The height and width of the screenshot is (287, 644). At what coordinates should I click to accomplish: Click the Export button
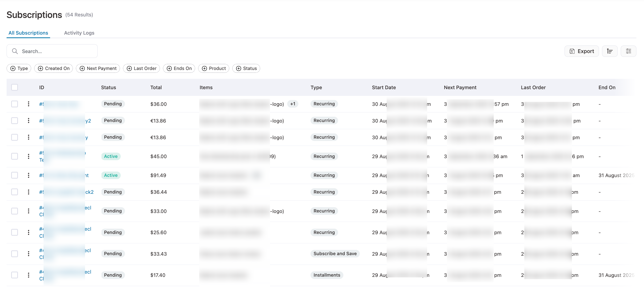coord(582,51)
